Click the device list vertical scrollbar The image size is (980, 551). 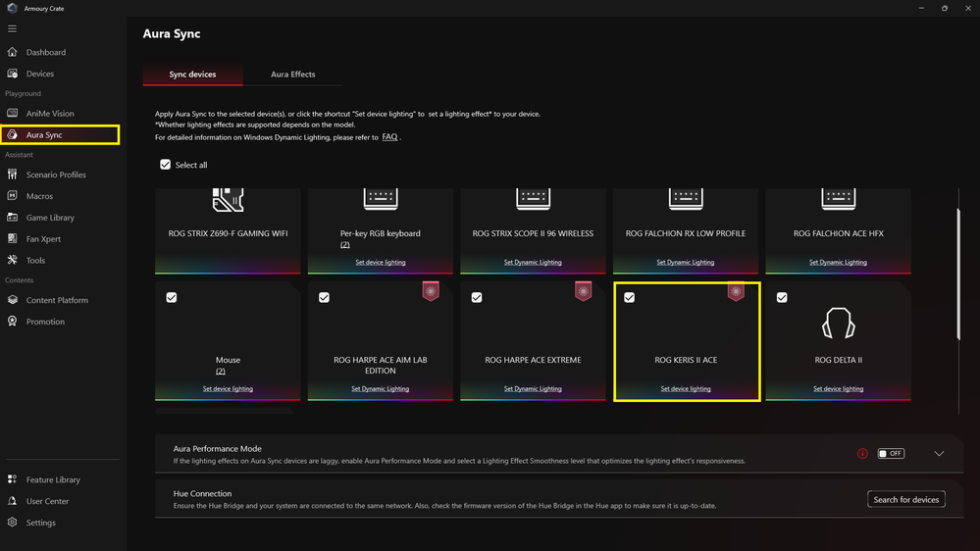tap(958, 275)
